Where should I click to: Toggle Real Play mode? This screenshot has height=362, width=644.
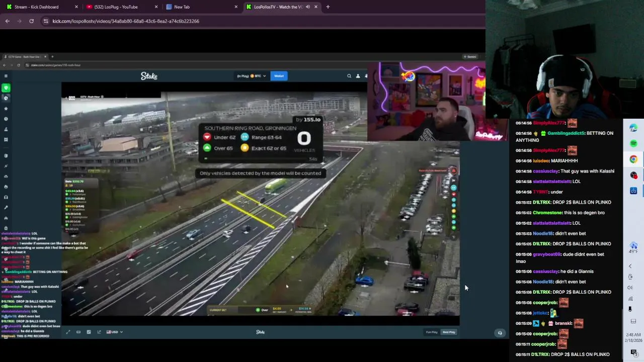pos(448,332)
